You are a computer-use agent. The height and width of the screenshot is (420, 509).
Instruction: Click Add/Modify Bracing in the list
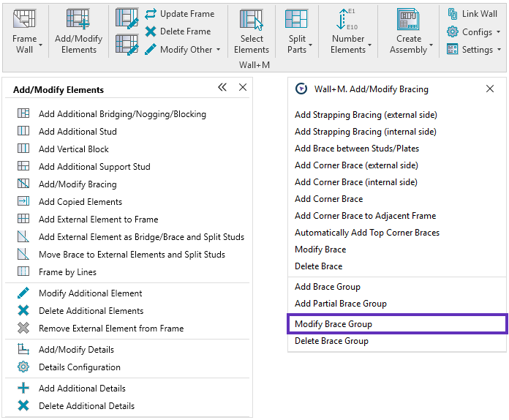coord(78,184)
